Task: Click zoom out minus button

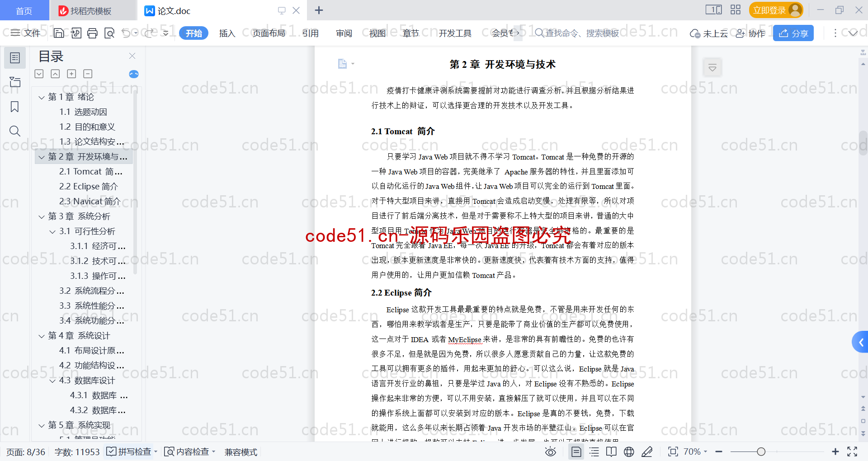Action: [x=718, y=452]
